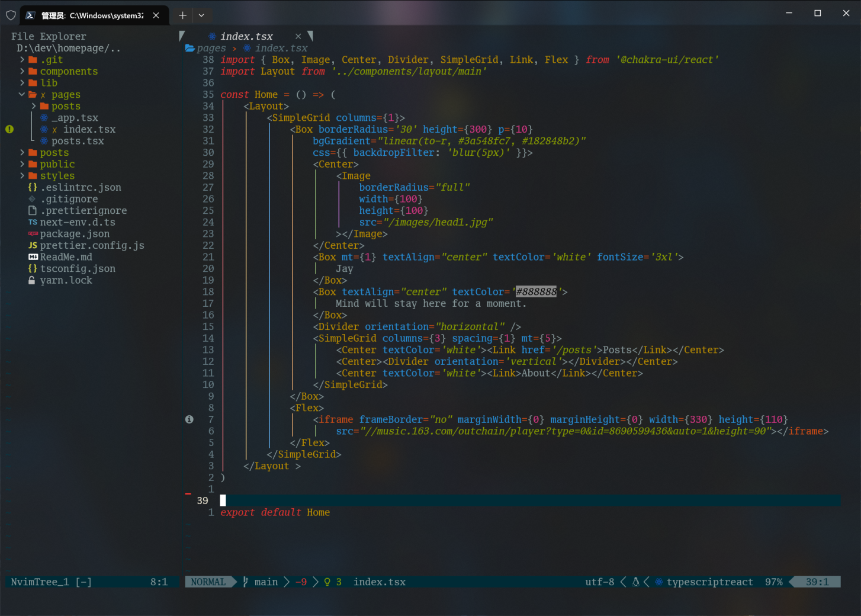Click the git icon beside .gitignore
Screen dimensions: 861x616
point(33,199)
